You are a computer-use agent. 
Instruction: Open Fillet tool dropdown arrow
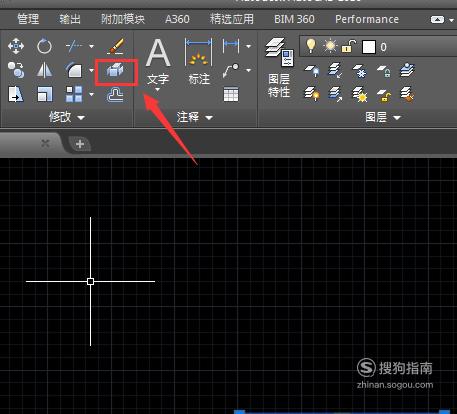91,70
